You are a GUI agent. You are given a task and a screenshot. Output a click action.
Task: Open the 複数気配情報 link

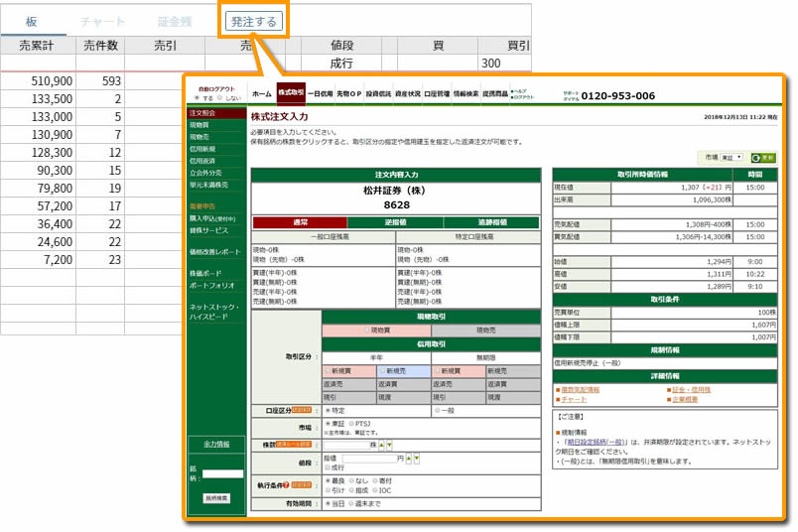581,390
